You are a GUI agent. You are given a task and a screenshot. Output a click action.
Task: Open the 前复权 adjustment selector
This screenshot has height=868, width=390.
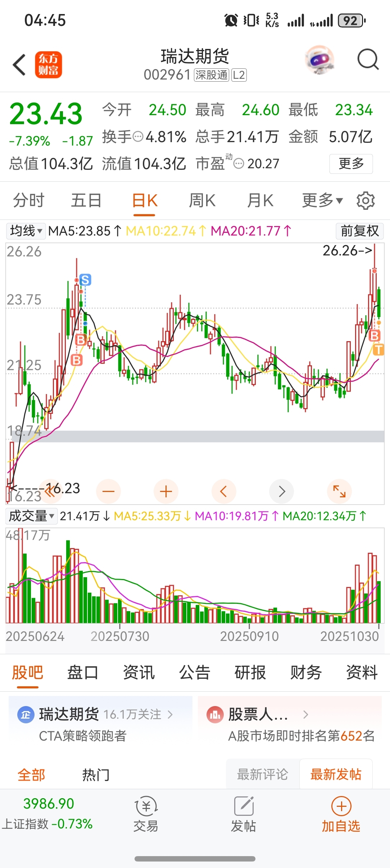coord(360,231)
